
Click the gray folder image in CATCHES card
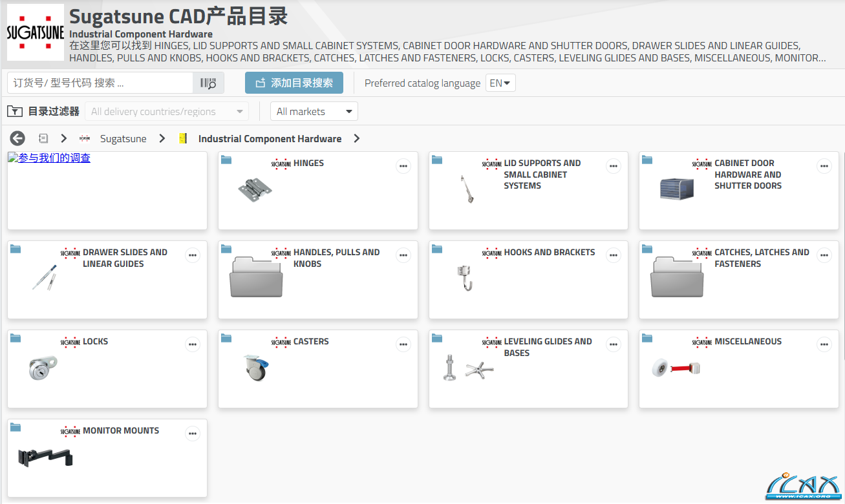pyautogui.click(x=678, y=277)
